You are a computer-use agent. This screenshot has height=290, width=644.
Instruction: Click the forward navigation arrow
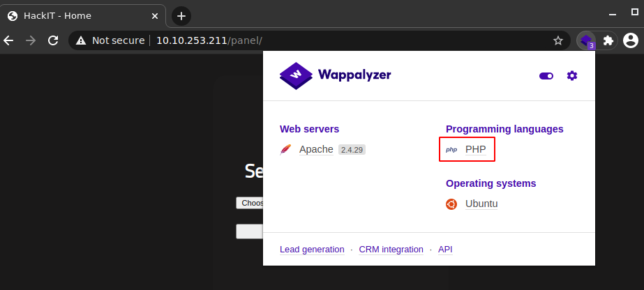coord(31,40)
